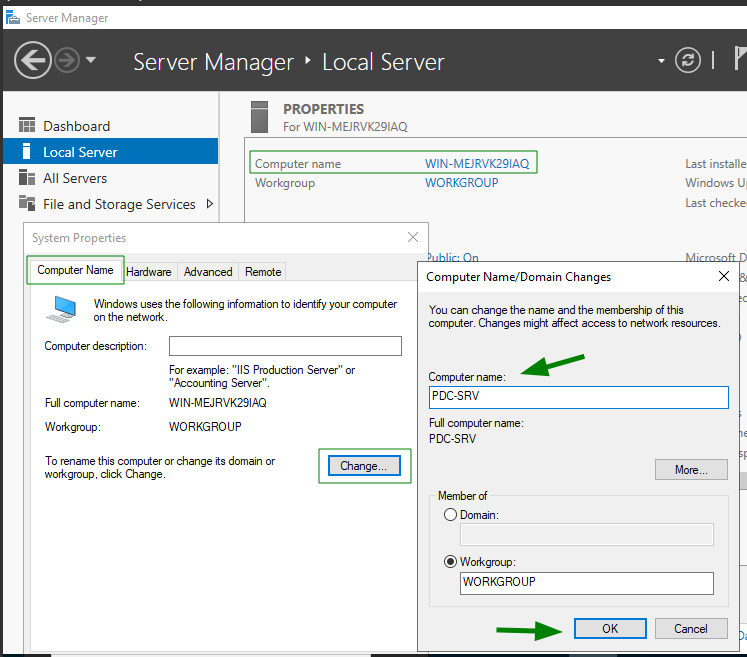Click the 'Full computer name' value WIN-MEJRVK29IAQ
This screenshot has width=747, height=657.
pos(218,403)
